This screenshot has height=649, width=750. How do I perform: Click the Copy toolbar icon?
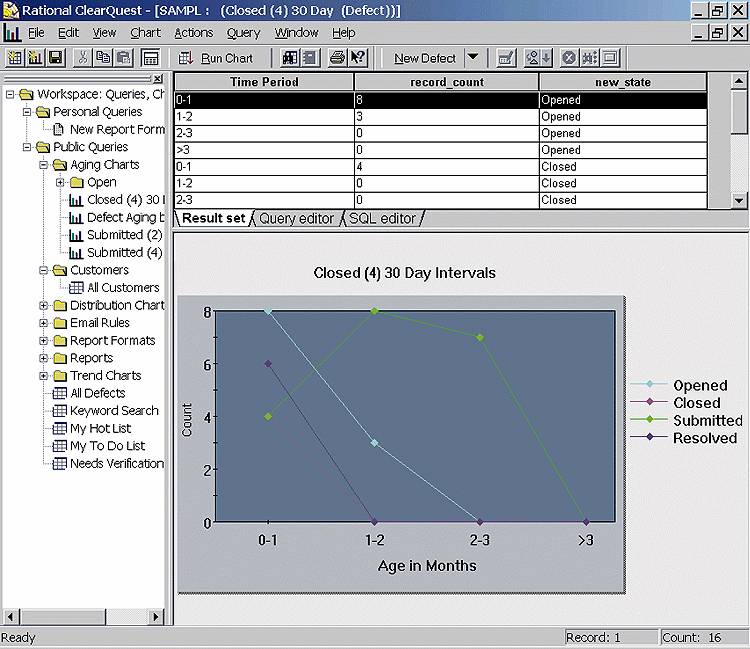pos(103,58)
